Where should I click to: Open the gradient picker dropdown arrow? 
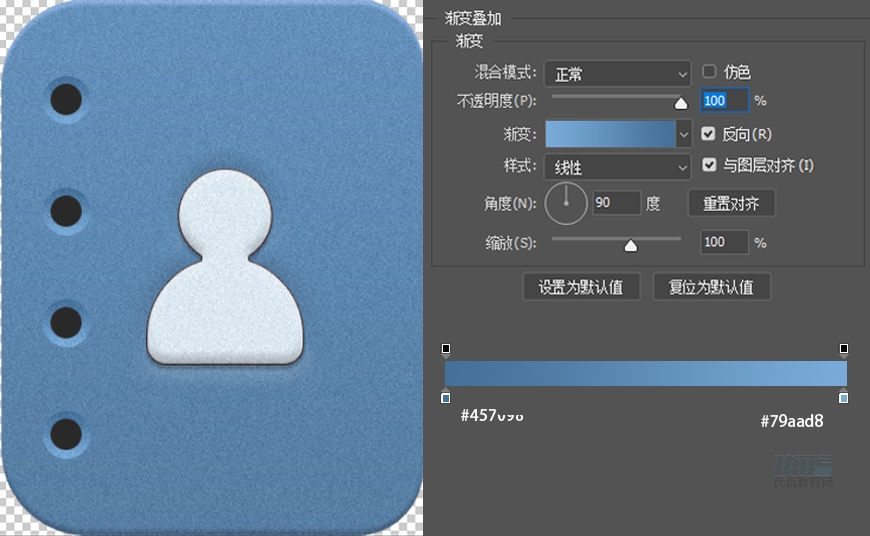tap(684, 134)
